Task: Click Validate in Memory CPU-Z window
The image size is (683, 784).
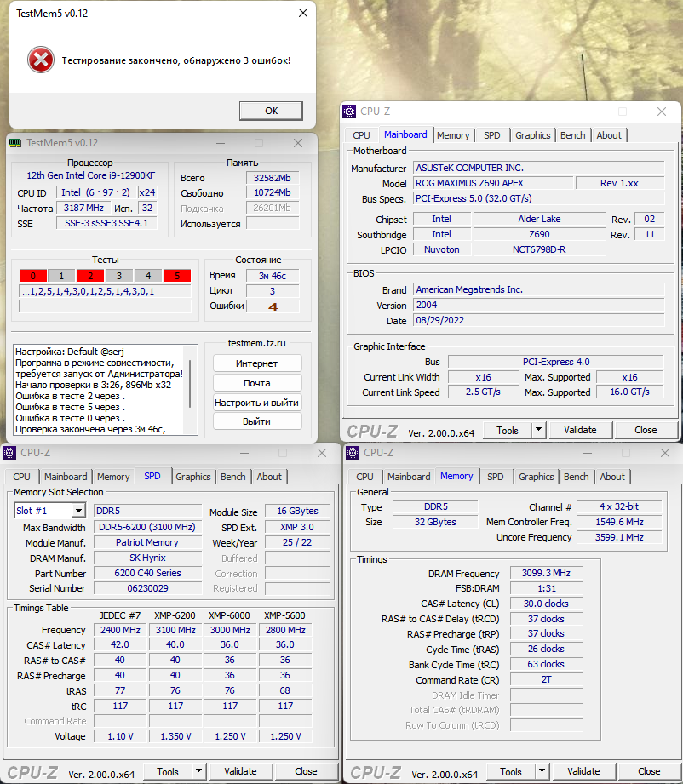Action: coord(583,772)
